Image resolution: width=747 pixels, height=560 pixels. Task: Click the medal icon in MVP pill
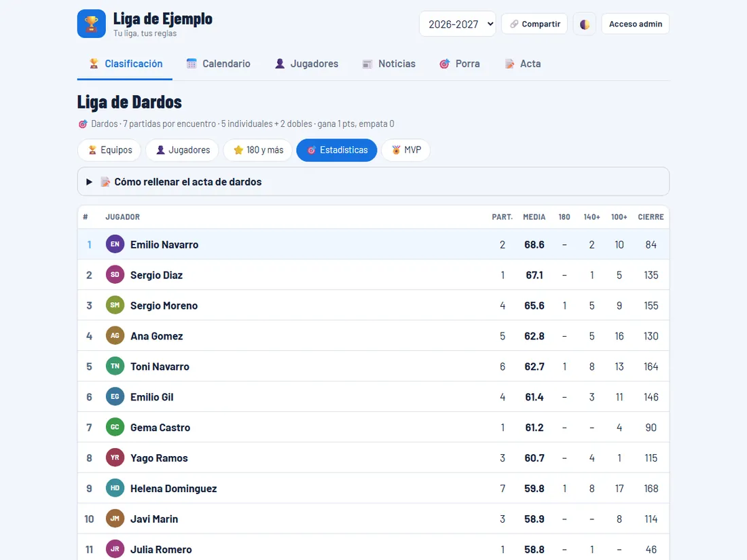tap(396, 150)
